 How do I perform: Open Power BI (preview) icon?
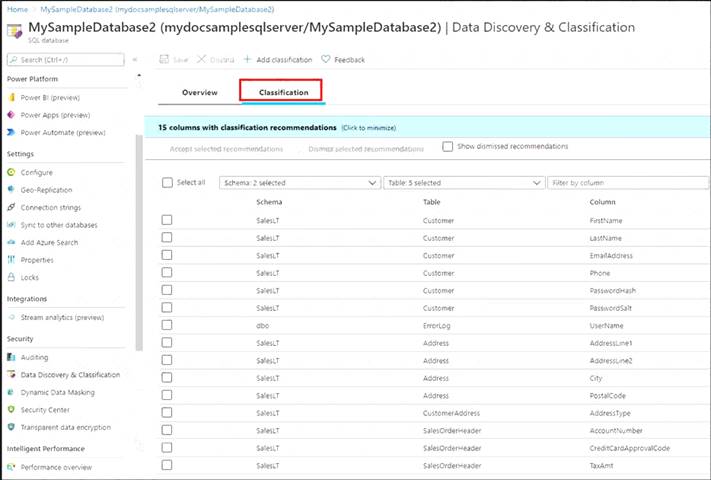pos(12,97)
